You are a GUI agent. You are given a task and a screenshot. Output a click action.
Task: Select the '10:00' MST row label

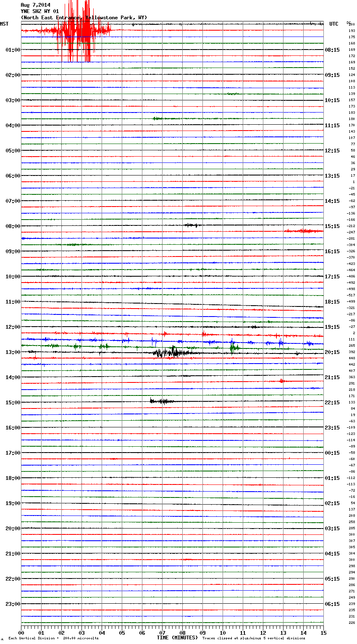coord(13,277)
